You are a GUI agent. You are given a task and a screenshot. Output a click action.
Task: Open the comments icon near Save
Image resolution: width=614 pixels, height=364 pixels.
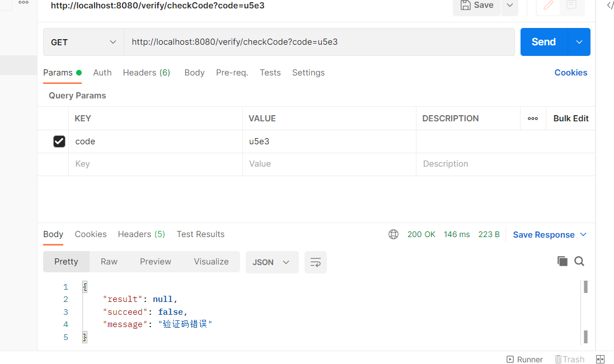pyautogui.click(x=571, y=6)
